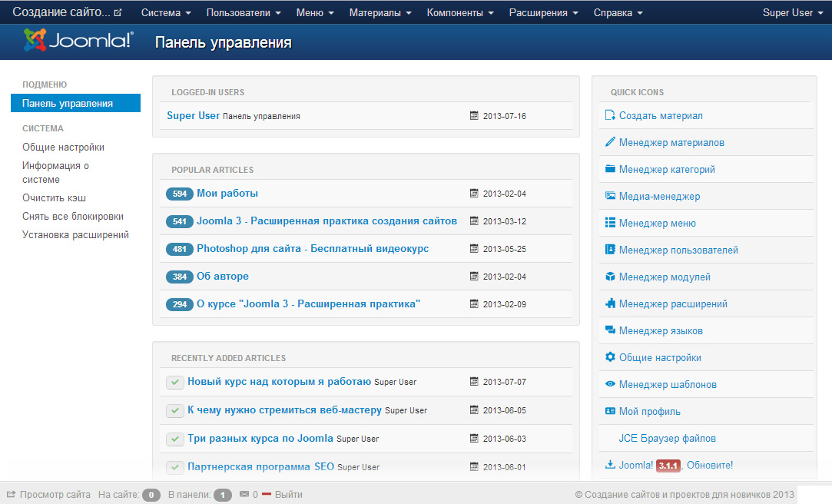This screenshot has width=832, height=504.
Task: Click the folder icon for Менеджер категорий
Action: pyautogui.click(x=610, y=170)
